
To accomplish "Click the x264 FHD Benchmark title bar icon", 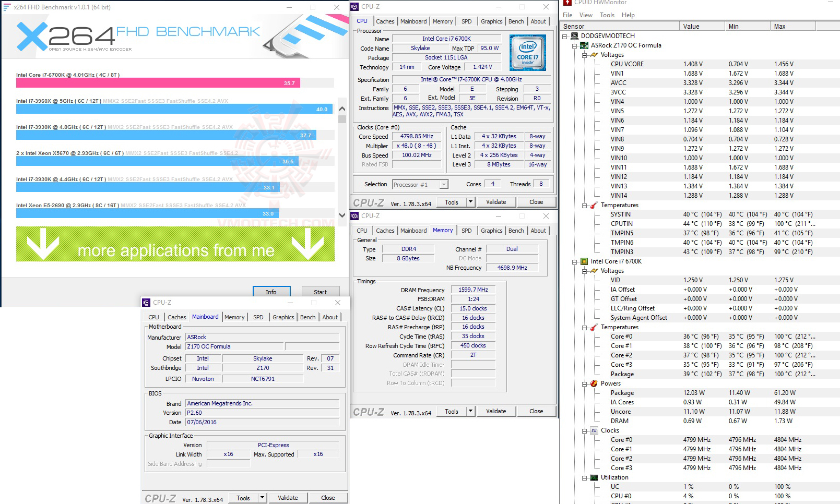I will [7, 7].
